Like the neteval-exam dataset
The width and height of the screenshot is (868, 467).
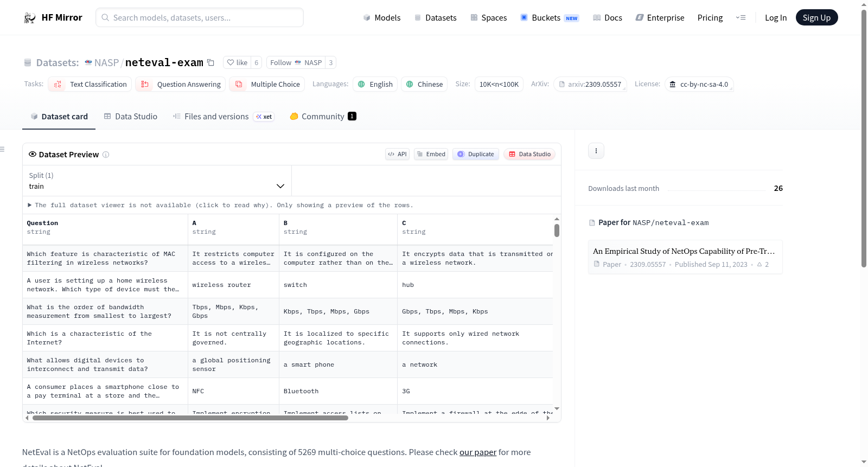(237, 63)
